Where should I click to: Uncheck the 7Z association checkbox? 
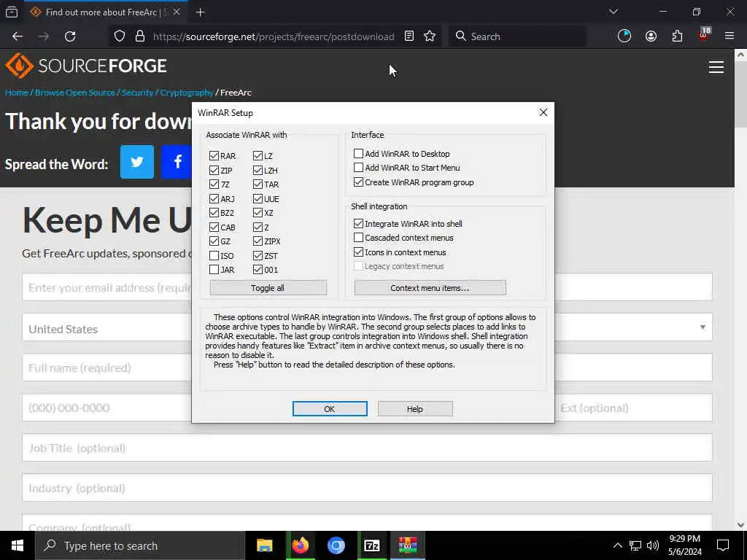(214, 184)
